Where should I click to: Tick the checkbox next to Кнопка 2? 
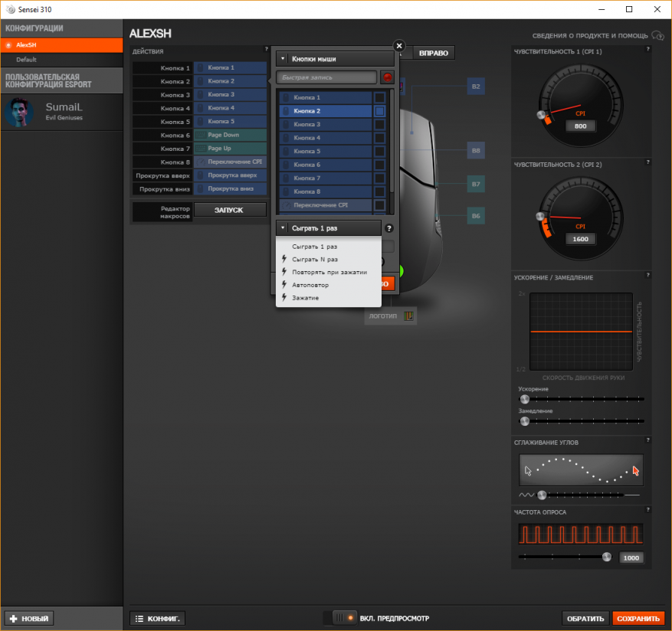point(380,111)
